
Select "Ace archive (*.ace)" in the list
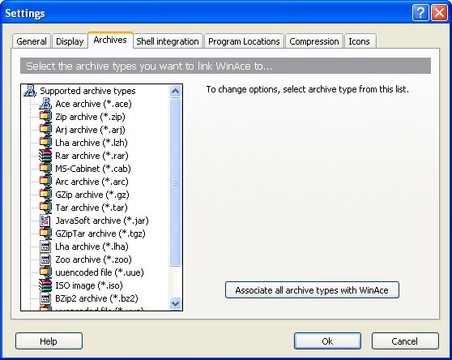(93, 104)
